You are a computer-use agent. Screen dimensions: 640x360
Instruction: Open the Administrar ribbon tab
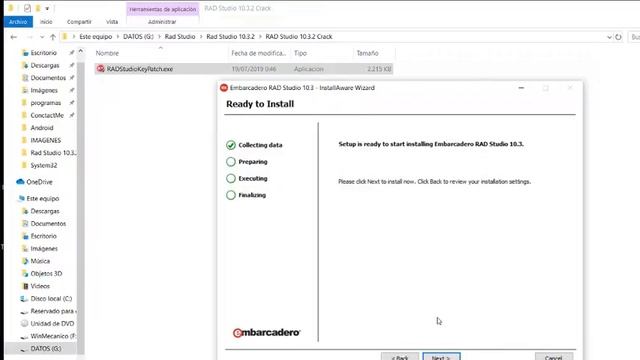(162, 22)
